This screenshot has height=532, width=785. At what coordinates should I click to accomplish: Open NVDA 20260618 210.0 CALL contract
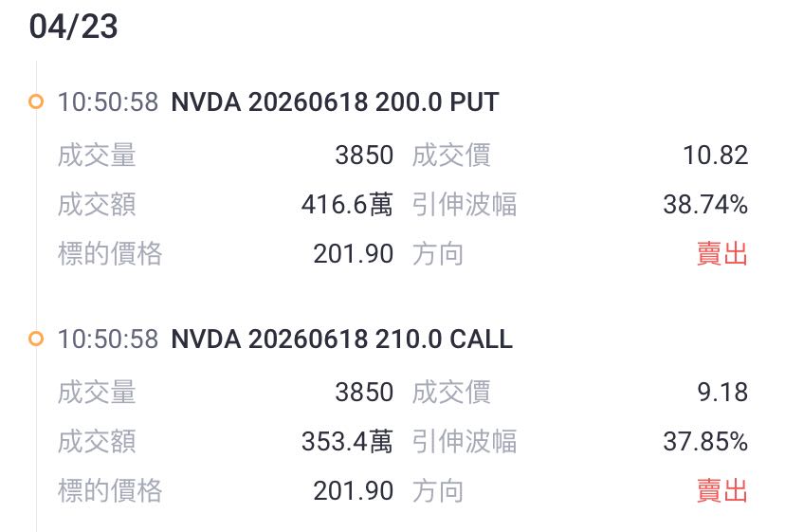[x=342, y=339]
